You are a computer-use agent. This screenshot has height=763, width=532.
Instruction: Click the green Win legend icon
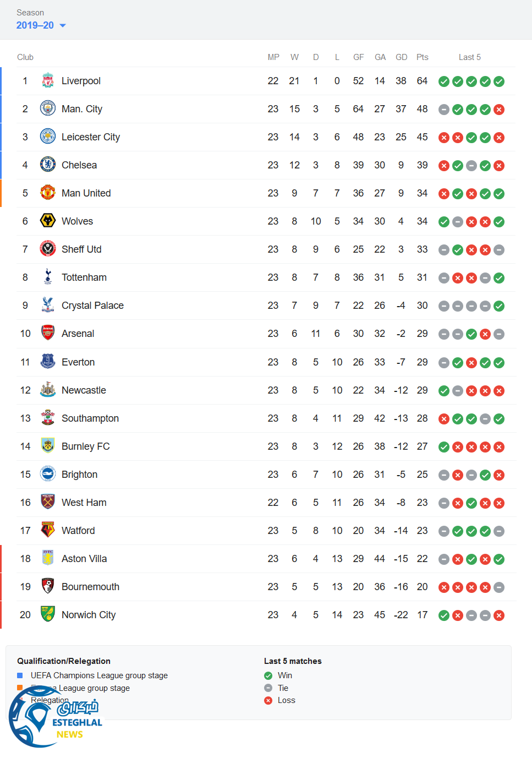268,675
